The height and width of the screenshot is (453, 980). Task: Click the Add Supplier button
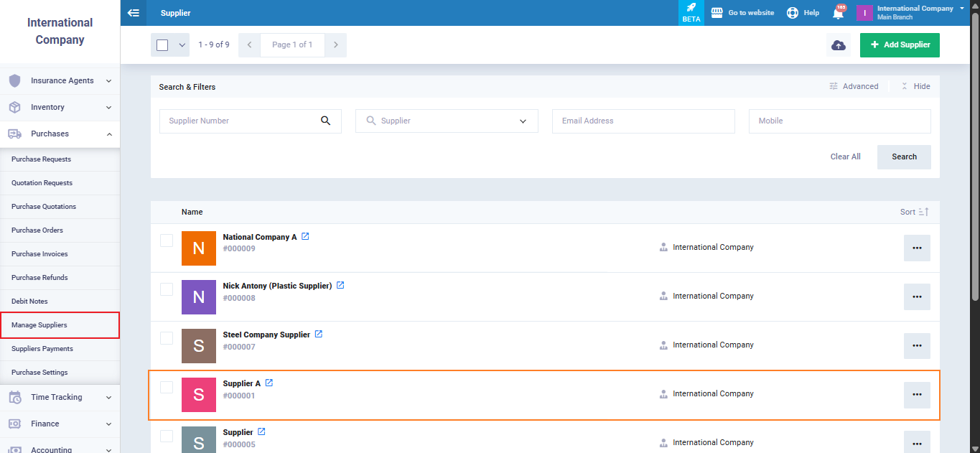899,45
